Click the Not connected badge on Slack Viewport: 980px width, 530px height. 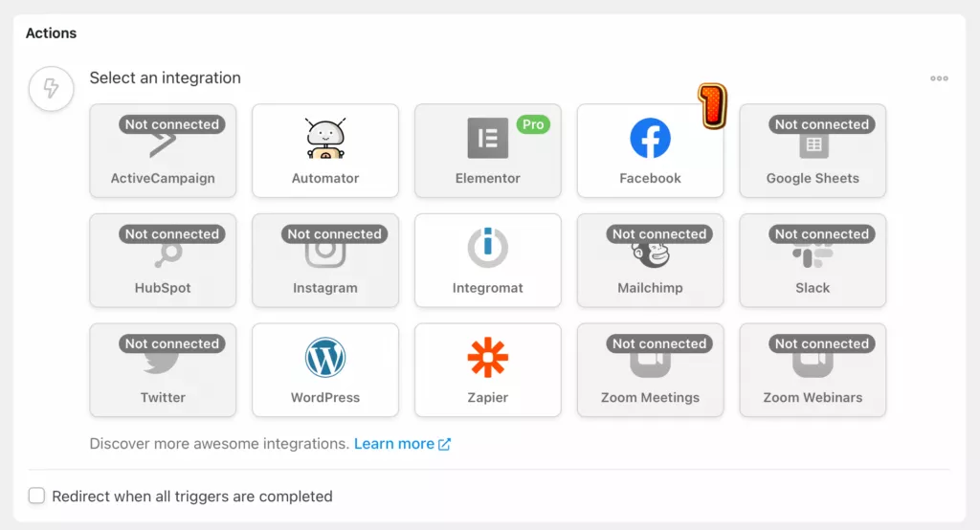pyautogui.click(x=822, y=233)
